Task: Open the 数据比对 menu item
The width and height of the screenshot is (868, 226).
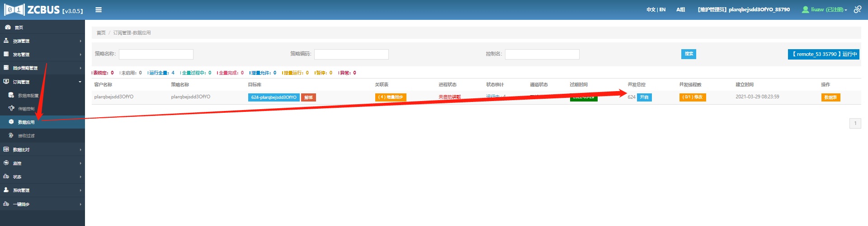Action: point(42,149)
